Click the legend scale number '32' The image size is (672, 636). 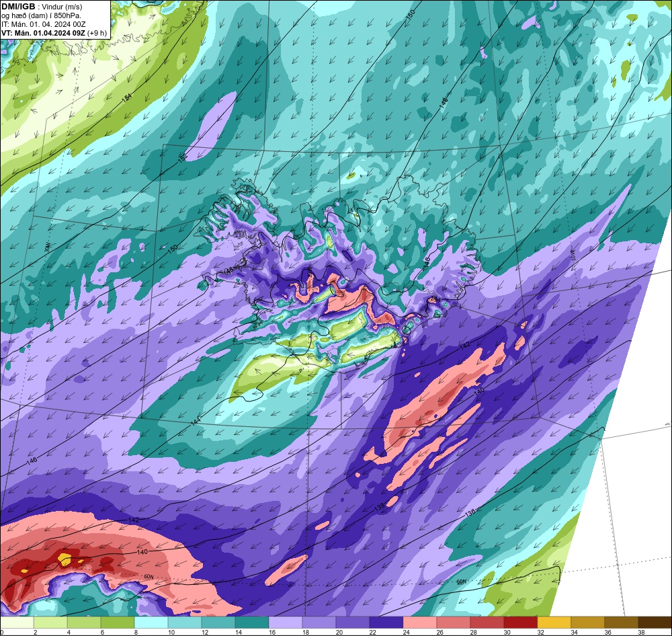pyautogui.click(x=540, y=632)
